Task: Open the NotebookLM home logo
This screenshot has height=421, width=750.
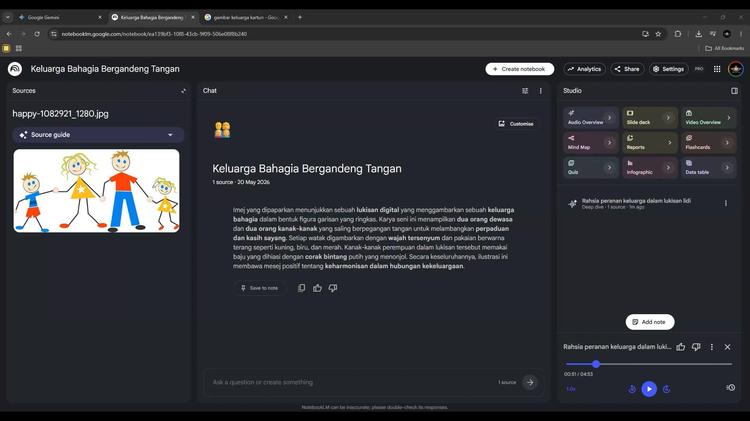Action: (15, 69)
